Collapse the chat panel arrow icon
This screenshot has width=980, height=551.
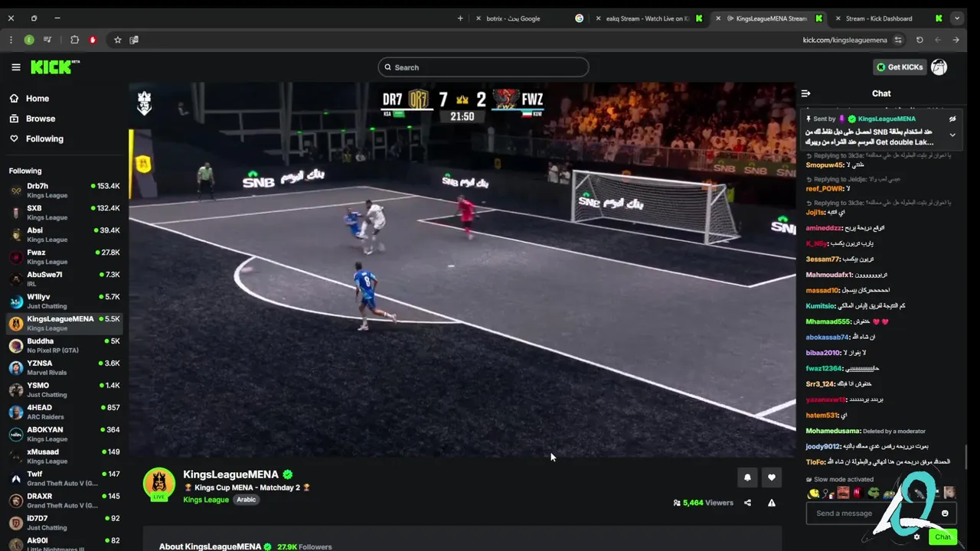tap(805, 93)
